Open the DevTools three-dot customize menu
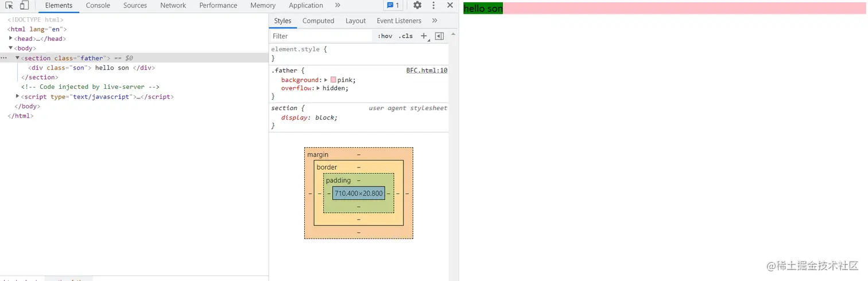The height and width of the screenshot is (281, 868). click(433, 5)
